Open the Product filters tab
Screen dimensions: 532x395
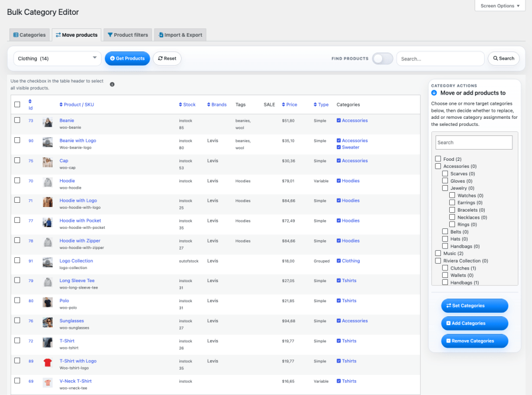coord(128,35)
